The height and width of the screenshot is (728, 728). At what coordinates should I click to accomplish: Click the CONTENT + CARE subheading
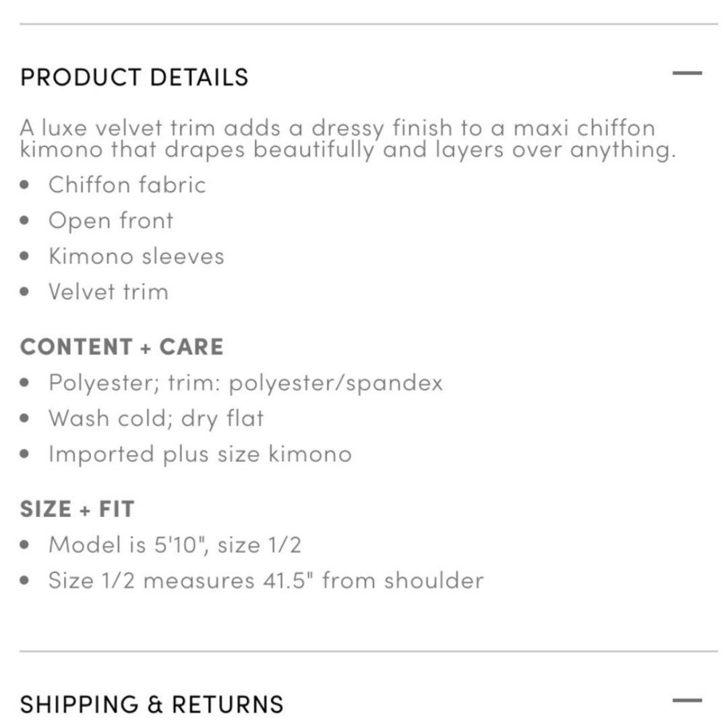(x=122, y=347)
